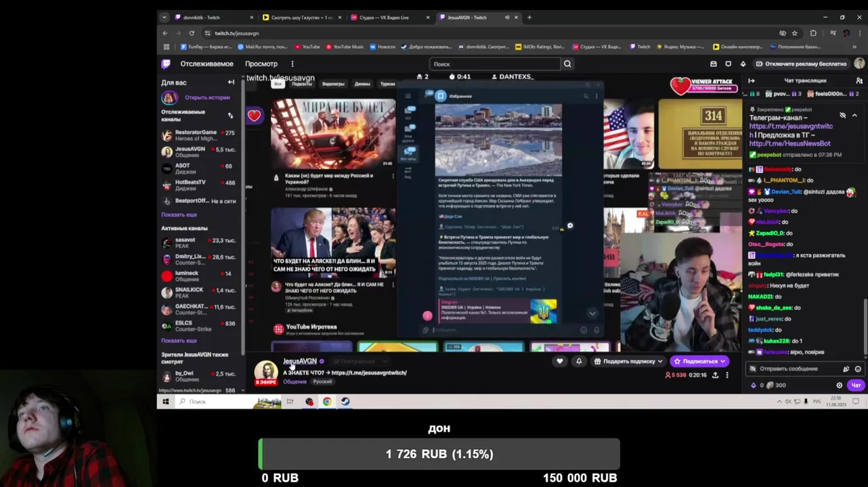Open RestoratorGame channel in the sidebar
This screenshot has width=868, height=487.
pyautogui.click(x=198, y=135)
